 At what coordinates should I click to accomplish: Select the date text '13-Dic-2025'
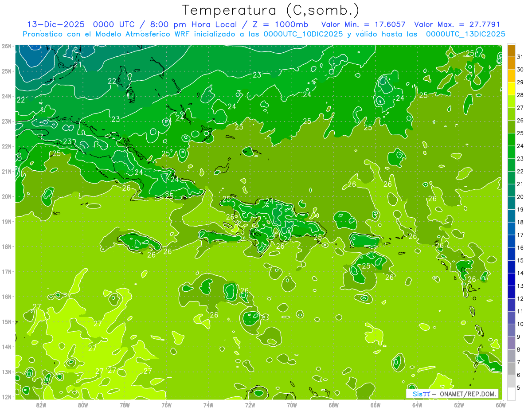click(56, 24)
